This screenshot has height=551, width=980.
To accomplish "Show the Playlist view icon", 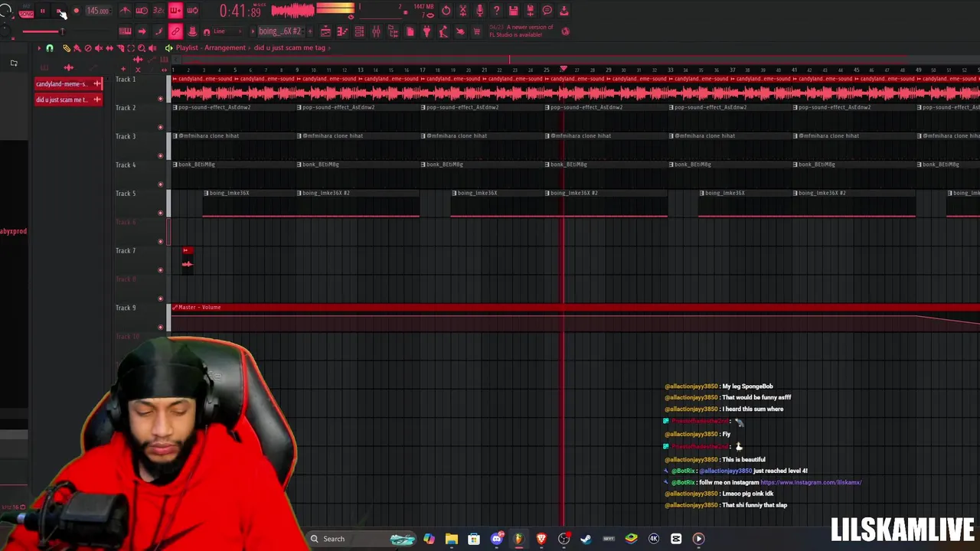I will click(325, 31).
